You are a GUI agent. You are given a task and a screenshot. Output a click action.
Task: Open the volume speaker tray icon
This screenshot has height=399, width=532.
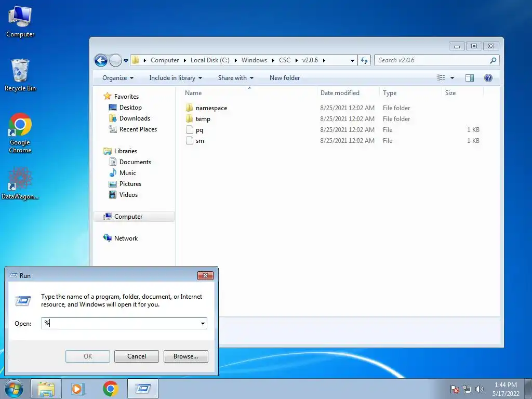(x=479, y=389)
